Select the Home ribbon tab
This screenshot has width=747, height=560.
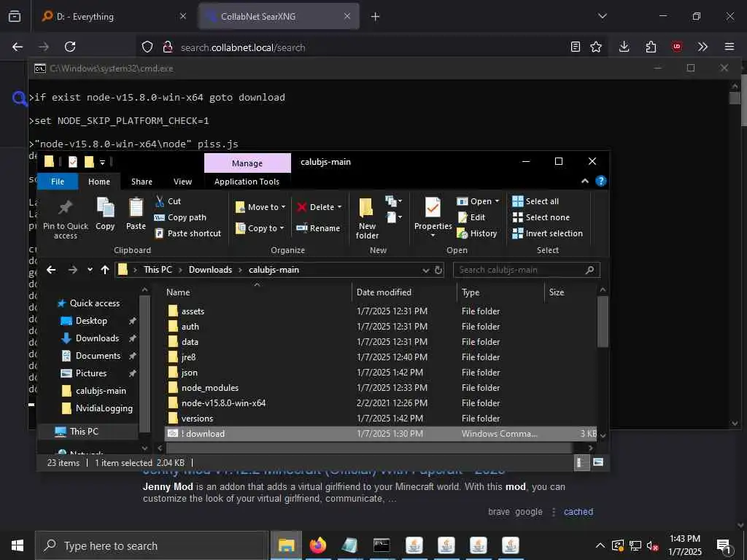pyautogui.click(x=99, y=182)
